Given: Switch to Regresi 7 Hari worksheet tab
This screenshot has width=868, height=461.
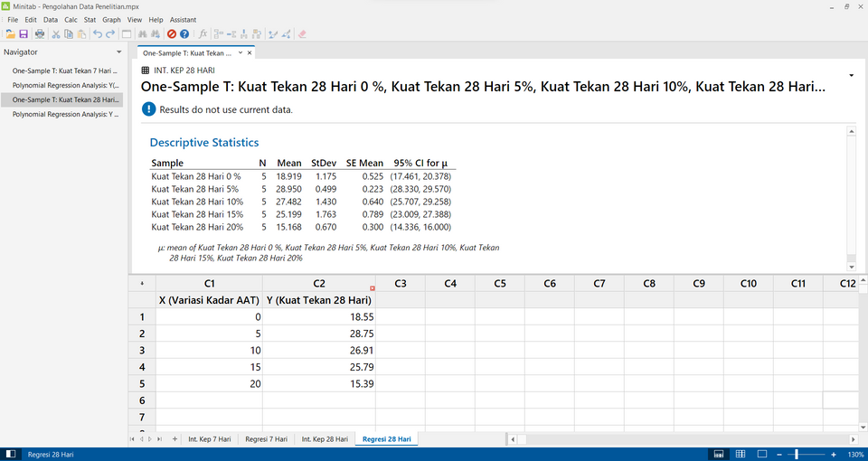Looking at the screenshot, I should point(266,439).
